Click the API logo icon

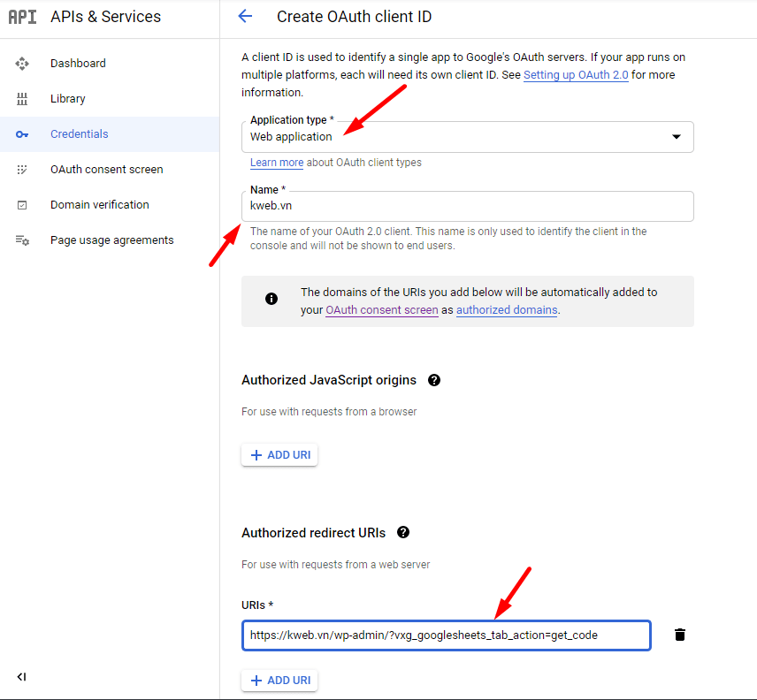tap(22, 17)
